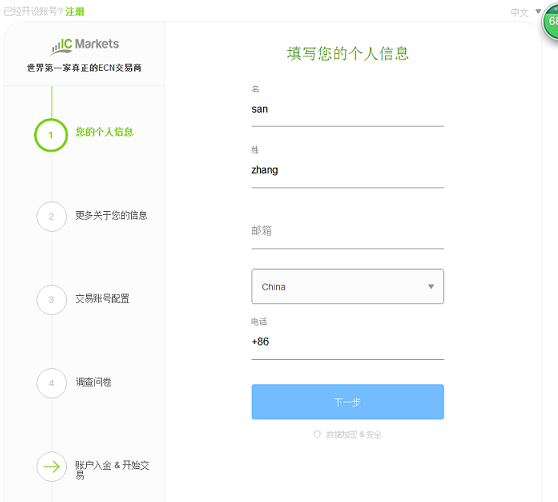Click the green 注册 link
The width and height of the screenshot is (558, 502).
pos(75,12)
